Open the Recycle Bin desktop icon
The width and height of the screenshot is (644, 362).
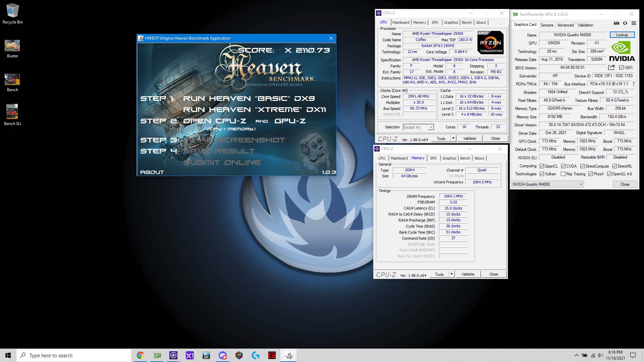[13, 14]
